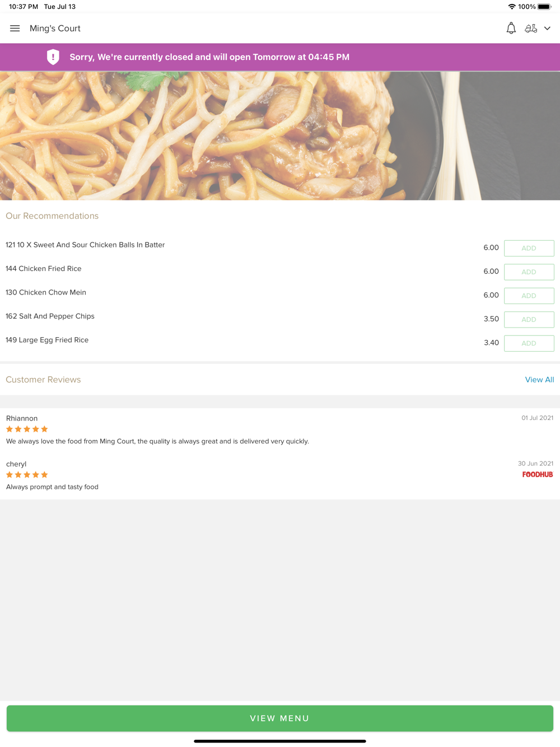Tap the Foodhub logo on cheryl's review

538,474
